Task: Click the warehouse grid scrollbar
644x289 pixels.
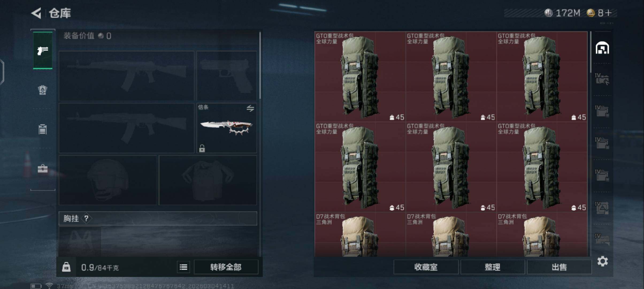Action: pyautogui.click(x=591, y=52)
